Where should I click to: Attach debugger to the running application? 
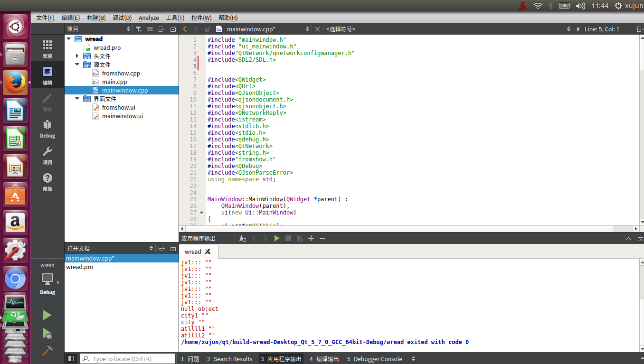coord(300,238)
